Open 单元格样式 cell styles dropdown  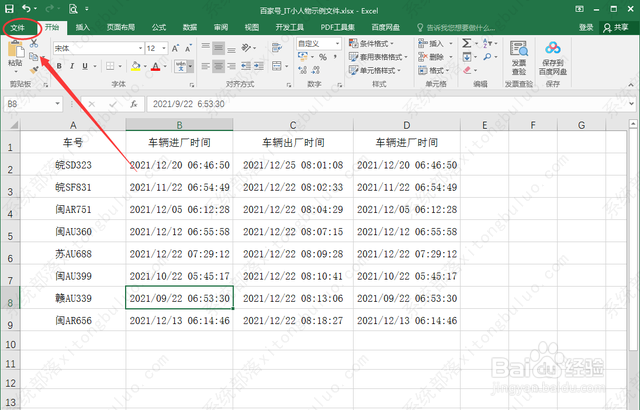coord(375,70)
